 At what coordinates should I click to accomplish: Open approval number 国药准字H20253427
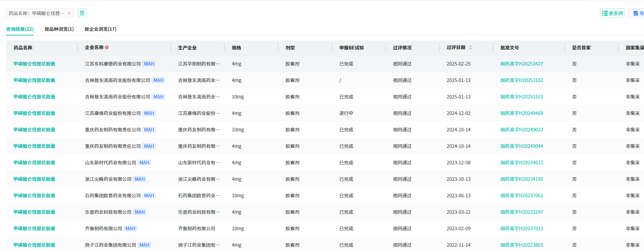coord(522,64)
